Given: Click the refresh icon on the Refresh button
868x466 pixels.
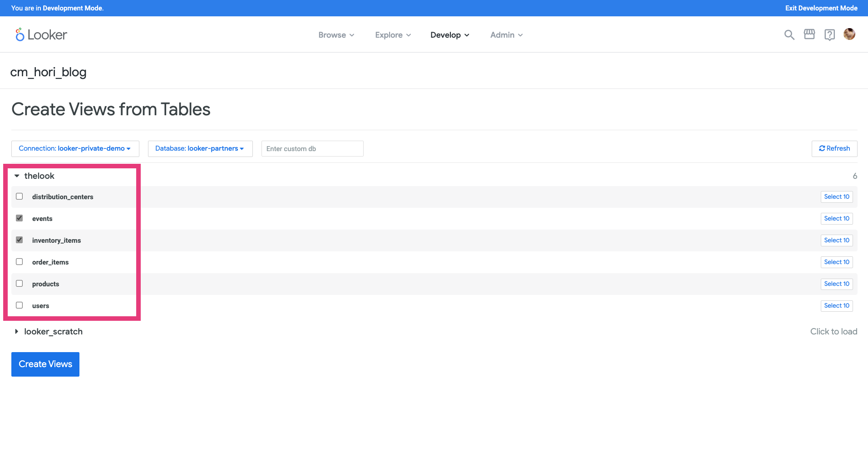Looking at the screenshot, I should pos(822,148).
